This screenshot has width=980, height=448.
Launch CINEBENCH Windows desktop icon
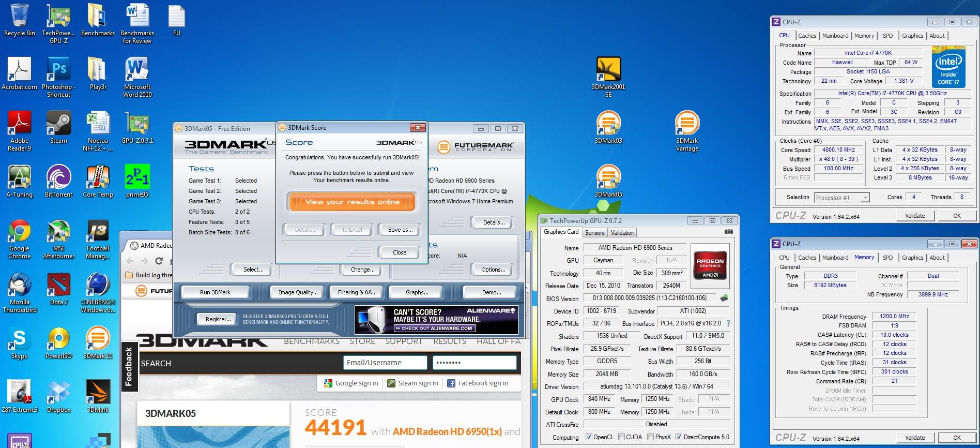[98, 293]
